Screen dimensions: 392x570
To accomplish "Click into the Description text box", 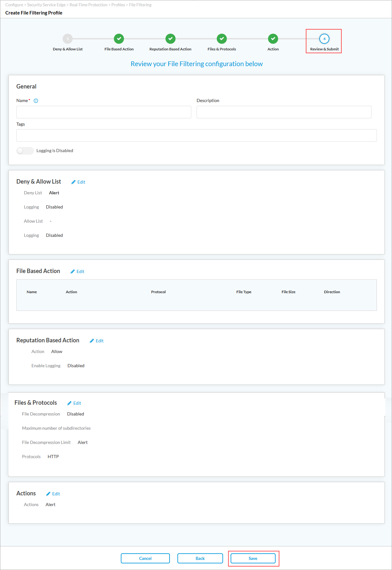I will pos(284,112).
